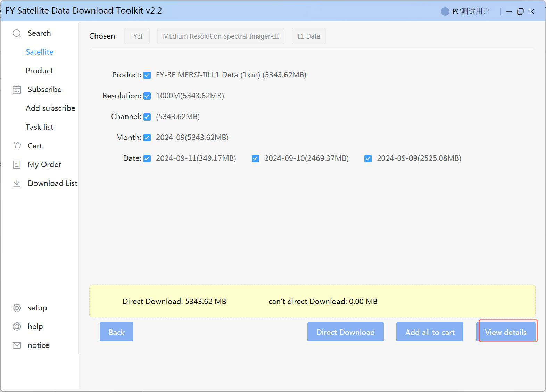This screenshot has width=546, height=392.
Task: Click the PC测试用户 user name
Action: point(471,11)
